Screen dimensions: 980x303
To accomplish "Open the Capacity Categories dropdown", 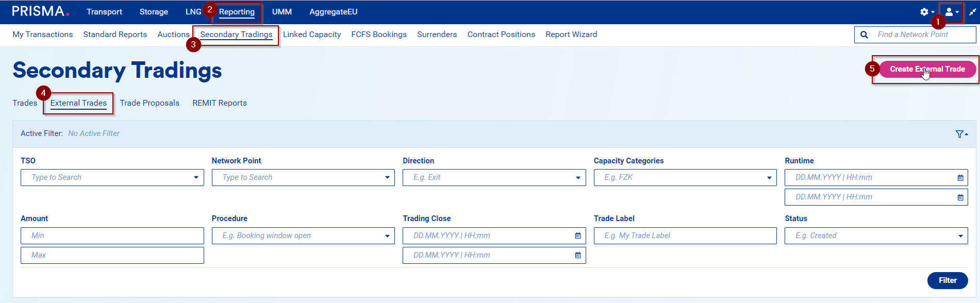I will coord(769,178).
